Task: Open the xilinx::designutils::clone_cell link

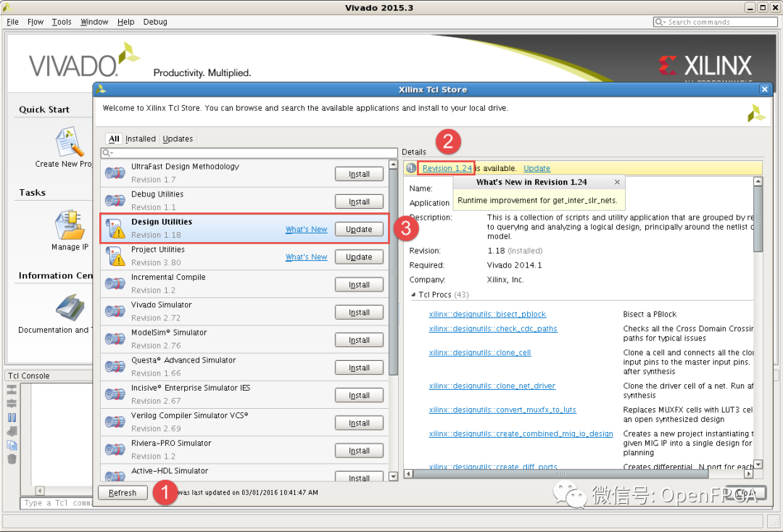Action: (480, 353)
